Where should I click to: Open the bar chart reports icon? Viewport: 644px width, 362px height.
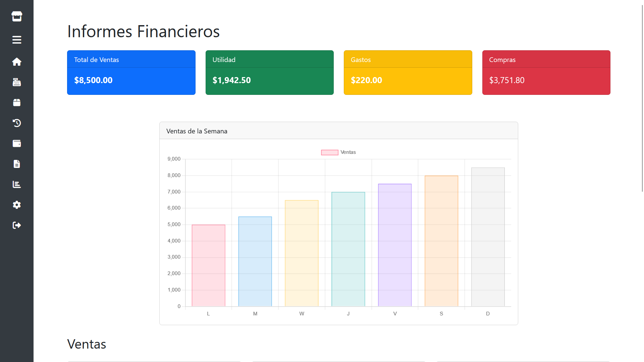tap(17, 184)
